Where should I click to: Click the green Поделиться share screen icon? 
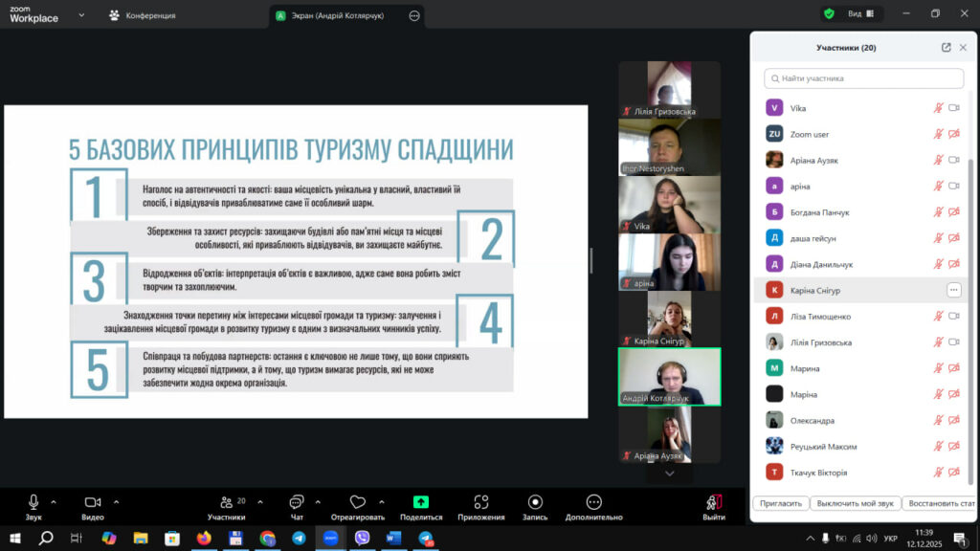(x=421, y=502)
